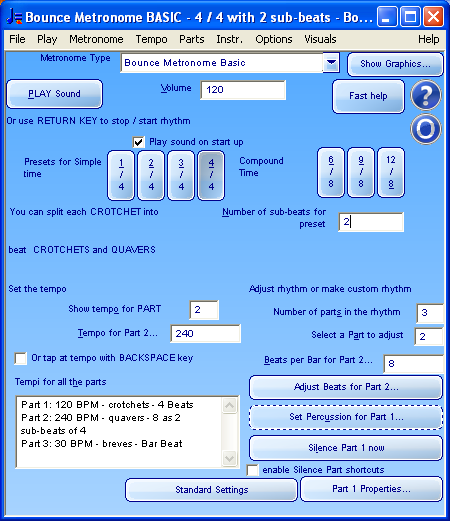Minimize the Bounce Metronome window
Screen dimensions: 450x521
tap(387, 16)
